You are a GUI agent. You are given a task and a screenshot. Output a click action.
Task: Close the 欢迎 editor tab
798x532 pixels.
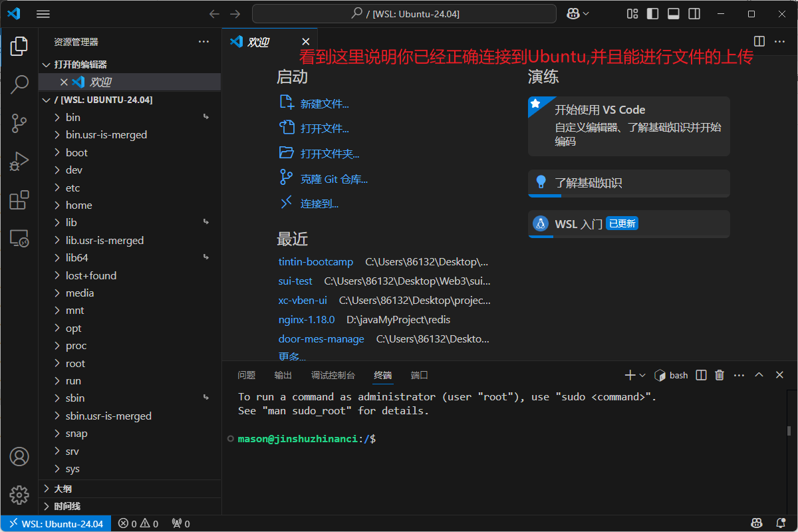(305, 42)
